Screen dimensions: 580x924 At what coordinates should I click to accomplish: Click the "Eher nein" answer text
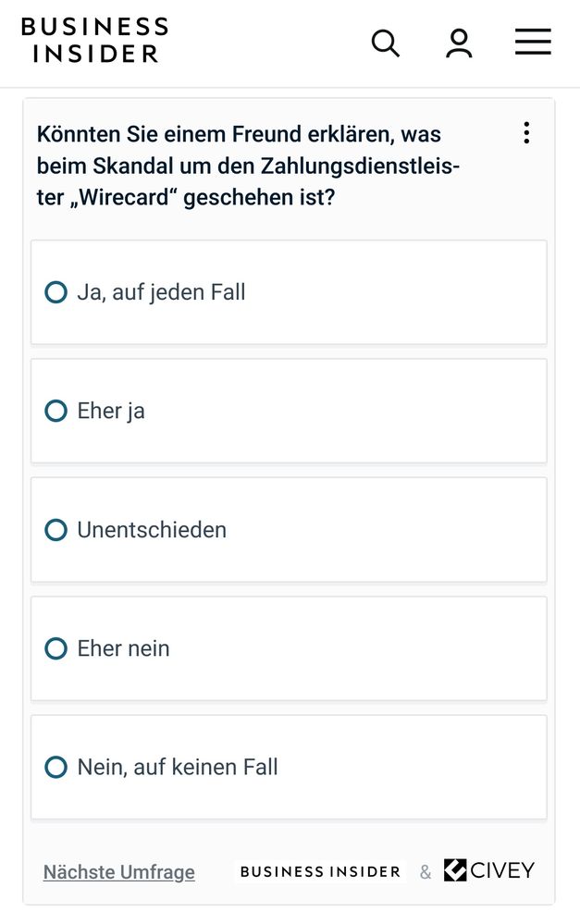[x=123, y=648]
